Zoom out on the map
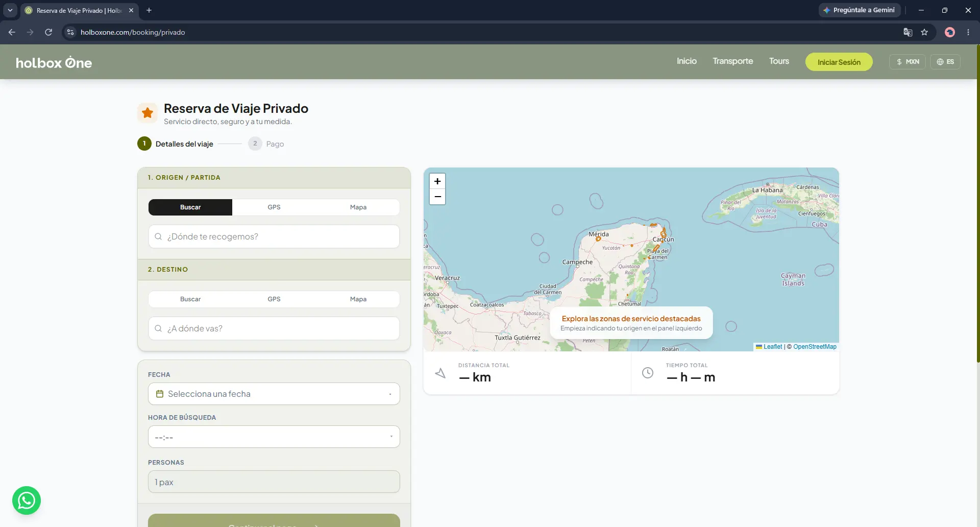The width and height of the screenshot is (980, 527). click(437, 197)
